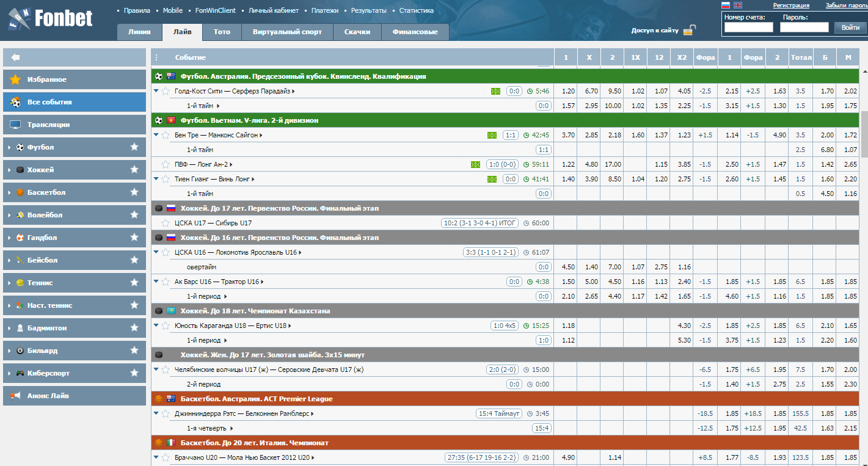
Task: Click the page vertical scrollbar
Action: click(863, 134)
